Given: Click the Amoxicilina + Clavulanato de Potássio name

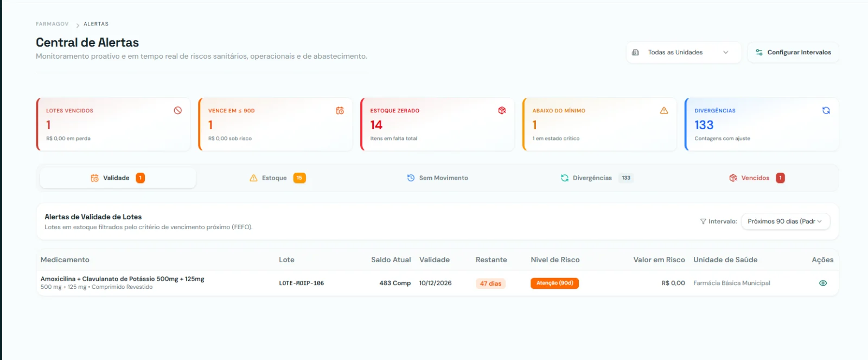Looking at the screenshot, I should click(123, 279).
